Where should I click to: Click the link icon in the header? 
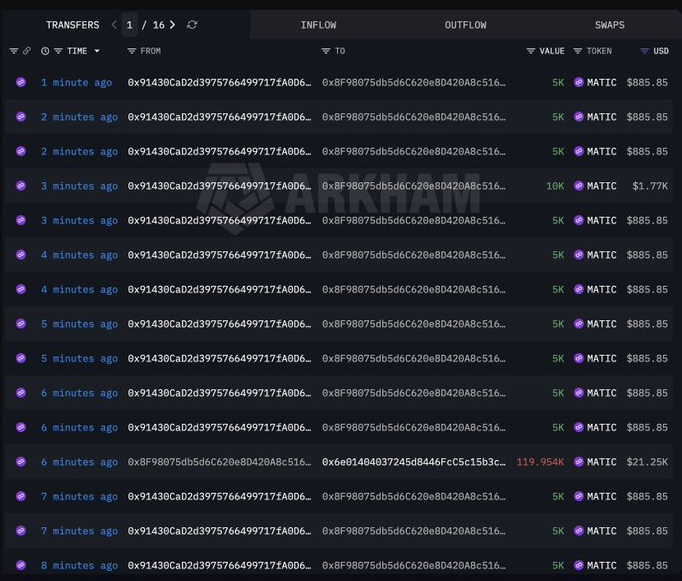pyautogui.click(x=27, y=51)
